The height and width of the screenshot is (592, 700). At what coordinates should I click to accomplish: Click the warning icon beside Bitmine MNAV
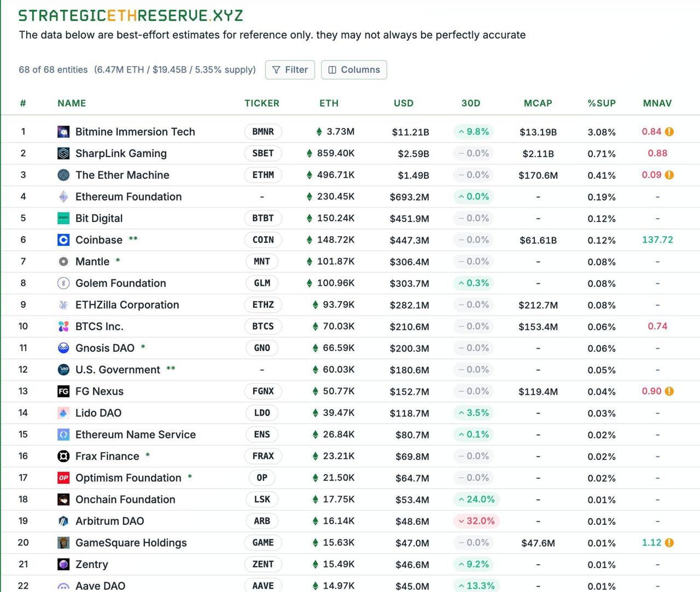click(669, 132)
